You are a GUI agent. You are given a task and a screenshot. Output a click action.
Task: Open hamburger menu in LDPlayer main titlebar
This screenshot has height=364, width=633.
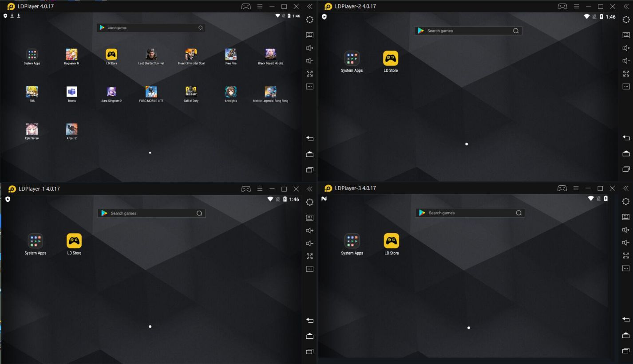click(260, 6)
